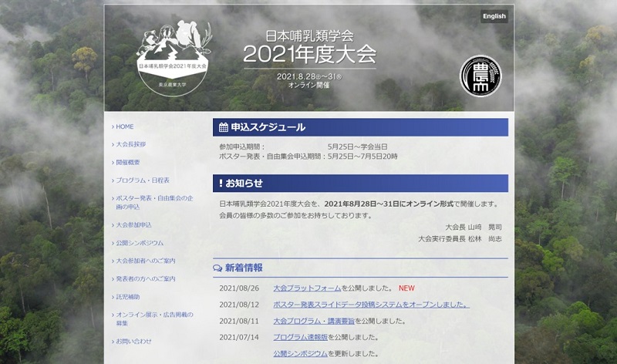This screenshot has height=364, width=617.
Task: Switch the site language to English
Action: 494,16
